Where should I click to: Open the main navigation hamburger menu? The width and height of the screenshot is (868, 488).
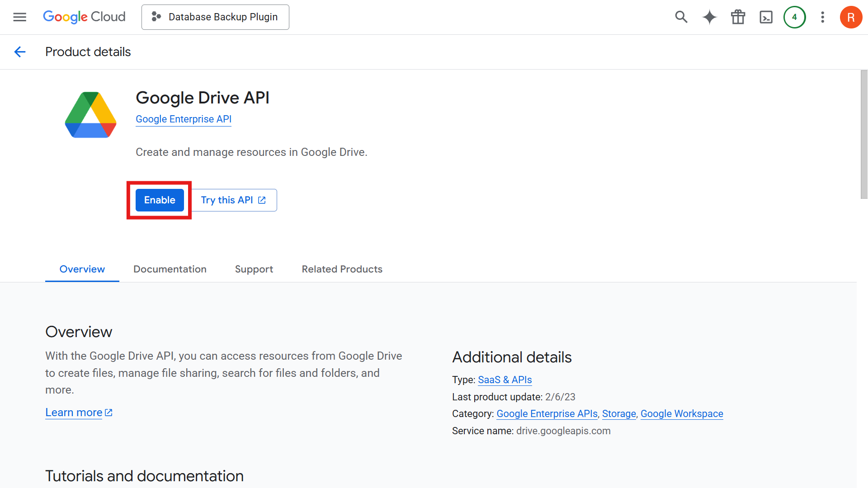click(20, 17)
